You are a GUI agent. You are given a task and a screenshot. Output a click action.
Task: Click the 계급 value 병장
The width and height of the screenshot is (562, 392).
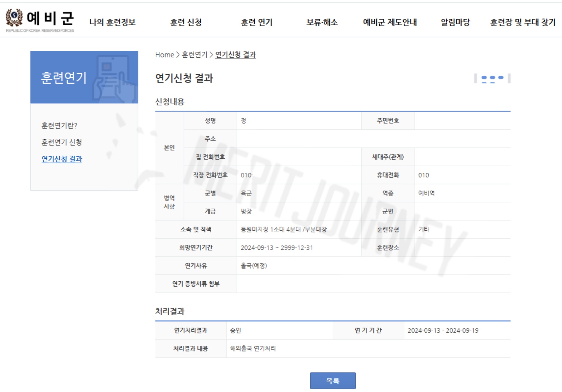coord(246,211)
